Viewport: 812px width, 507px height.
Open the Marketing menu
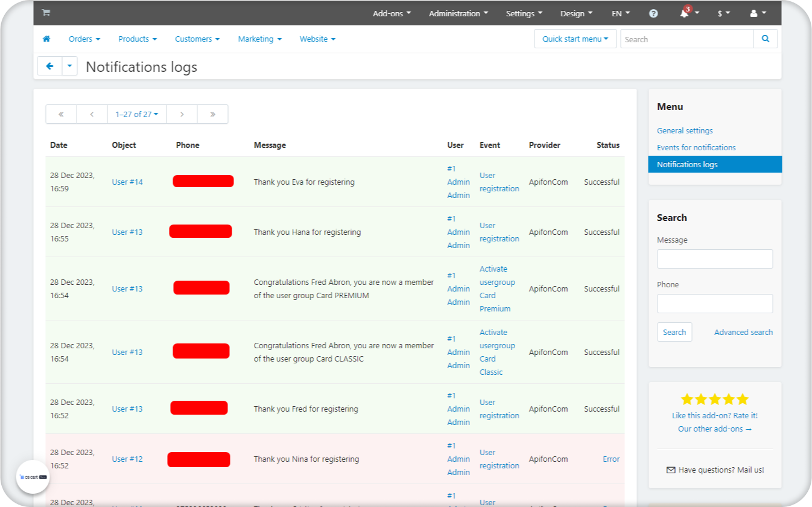click(x=260, y=39)
